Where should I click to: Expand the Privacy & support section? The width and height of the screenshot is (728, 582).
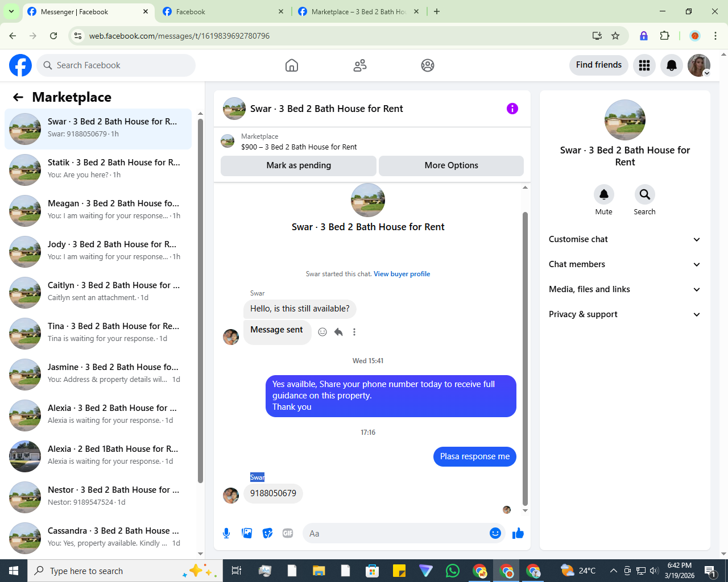(624, 314)
